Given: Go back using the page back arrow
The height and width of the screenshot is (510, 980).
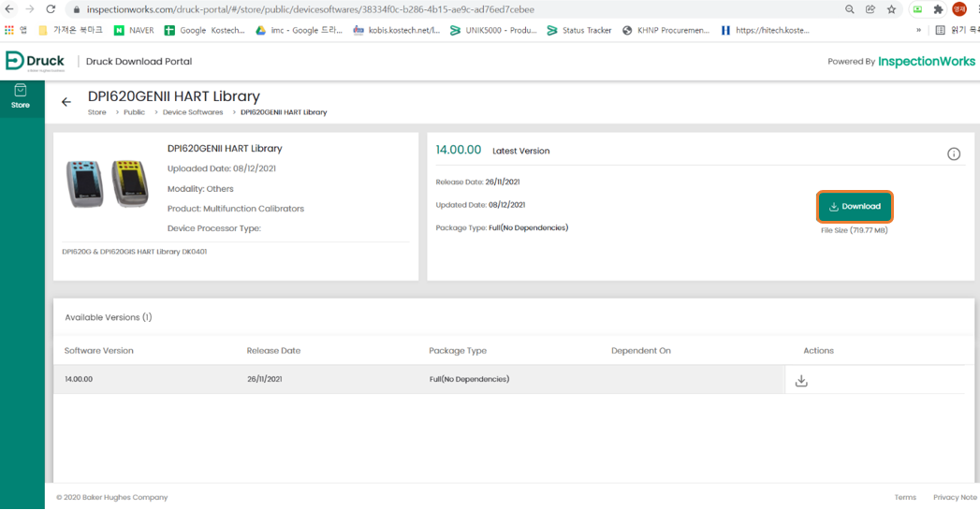Looking at the screenshot, I should pyautogui.click(x=66, y=102).
